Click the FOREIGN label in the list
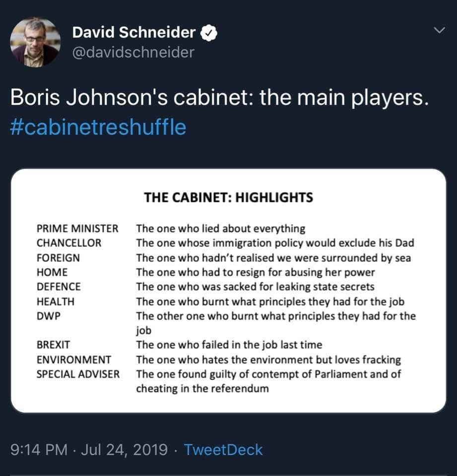The image size is (457, 476). (58, 258)
